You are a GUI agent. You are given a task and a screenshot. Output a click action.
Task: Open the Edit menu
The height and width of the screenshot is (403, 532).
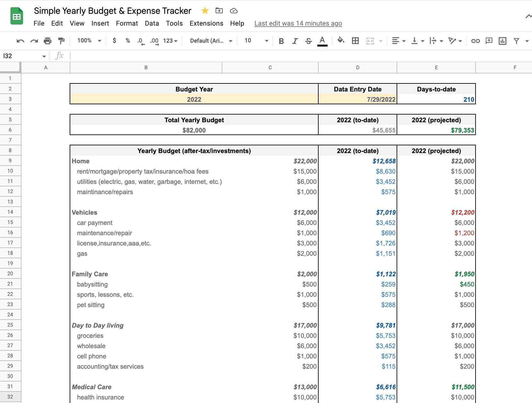pyautogui.click(x=57, y=23)
